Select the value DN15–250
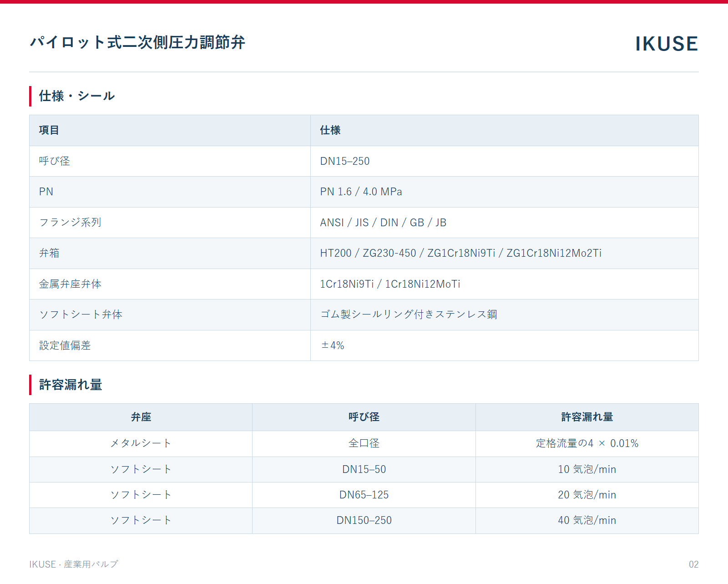 click(345, 161)
